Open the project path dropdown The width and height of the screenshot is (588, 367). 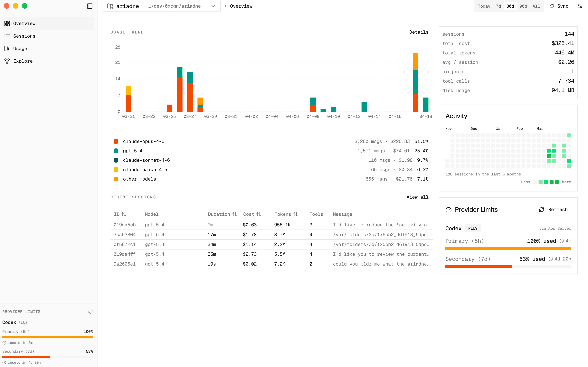(213, 6)
